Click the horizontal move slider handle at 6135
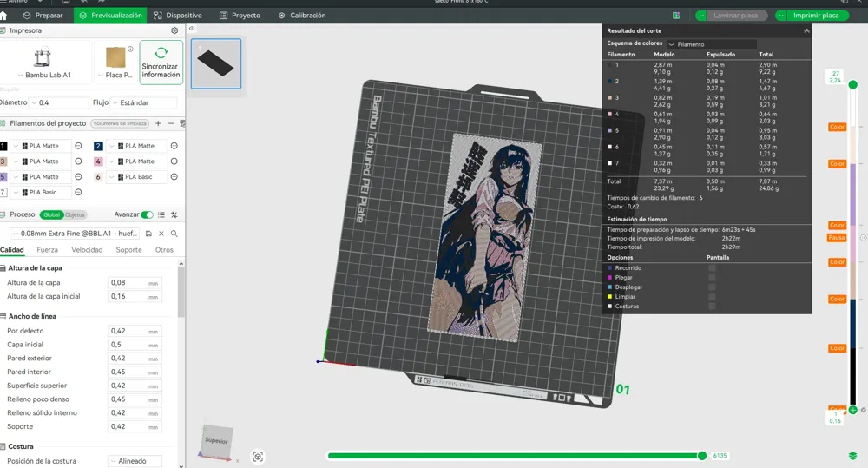Image resolution: width=868 pixels, height=468 pixels. pyautogui.click(x=702, y=456)
